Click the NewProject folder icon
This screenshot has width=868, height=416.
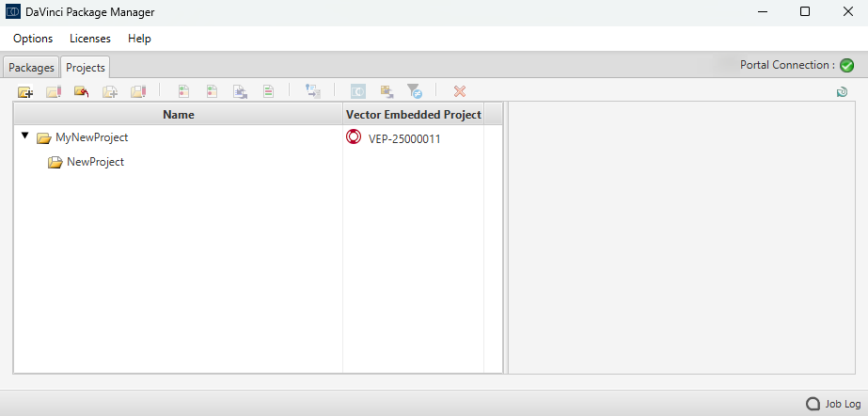pyautogui.click(x=55, y=162)
